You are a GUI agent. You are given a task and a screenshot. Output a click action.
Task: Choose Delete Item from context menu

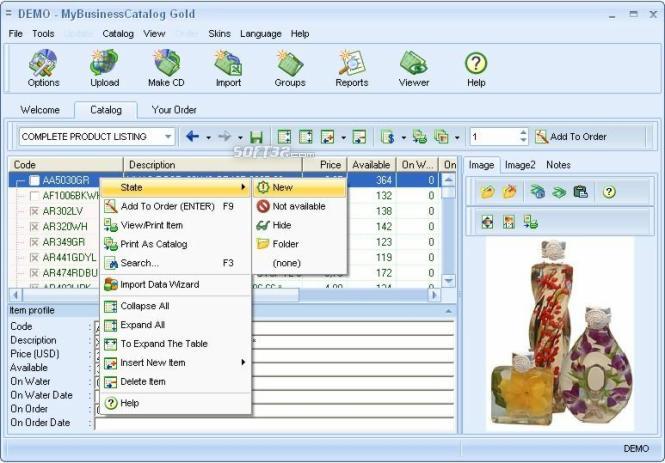click(176, 381)
